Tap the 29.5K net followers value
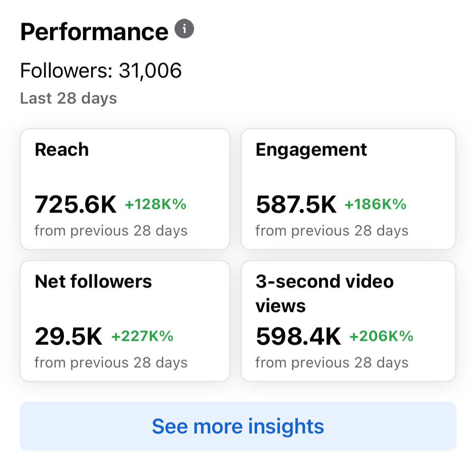This screenshot has width=476, height=463. 68,336
